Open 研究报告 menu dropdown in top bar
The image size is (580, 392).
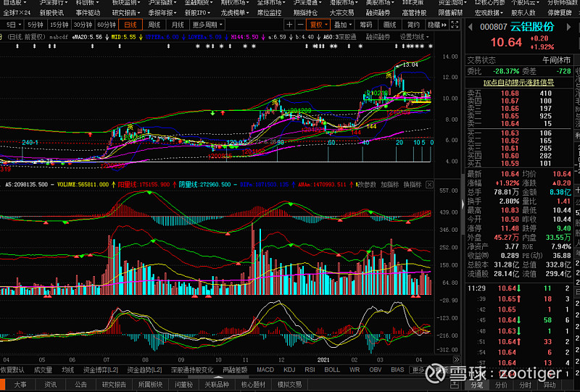click(x=127, y=12)
